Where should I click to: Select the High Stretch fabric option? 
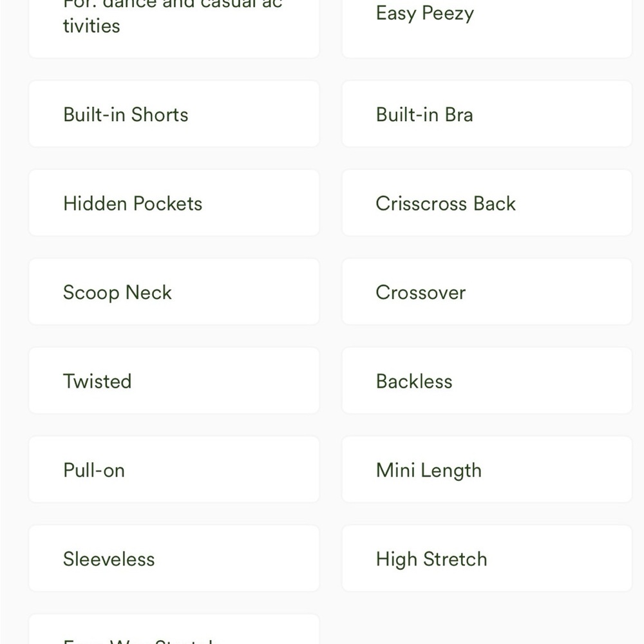[x=487, y=558]
